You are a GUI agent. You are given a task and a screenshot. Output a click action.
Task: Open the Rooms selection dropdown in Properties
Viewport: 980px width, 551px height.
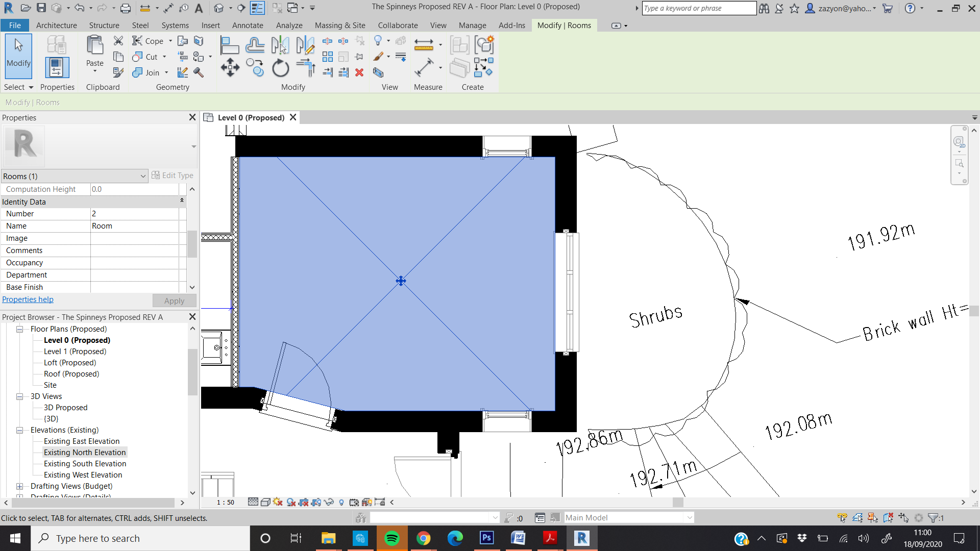pos(143,176)
